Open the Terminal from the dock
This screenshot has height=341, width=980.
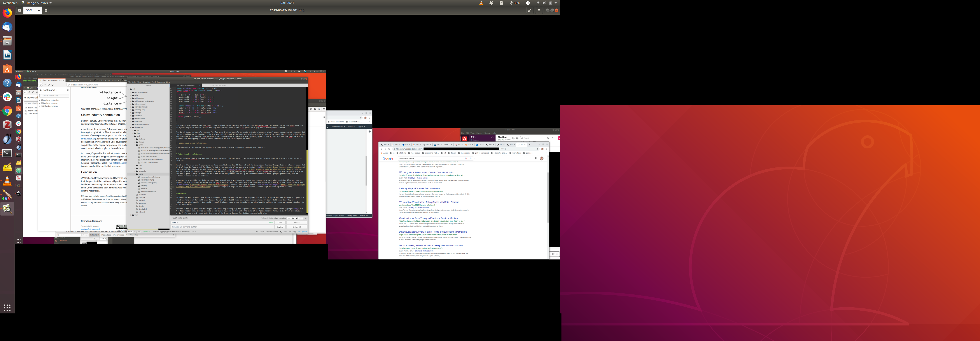[x=7, y=153]
